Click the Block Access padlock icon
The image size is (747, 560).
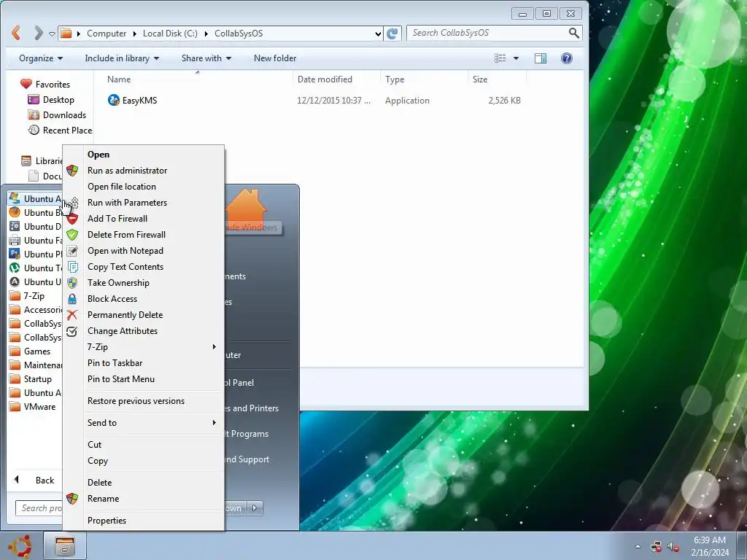click(x=72, y=299)
